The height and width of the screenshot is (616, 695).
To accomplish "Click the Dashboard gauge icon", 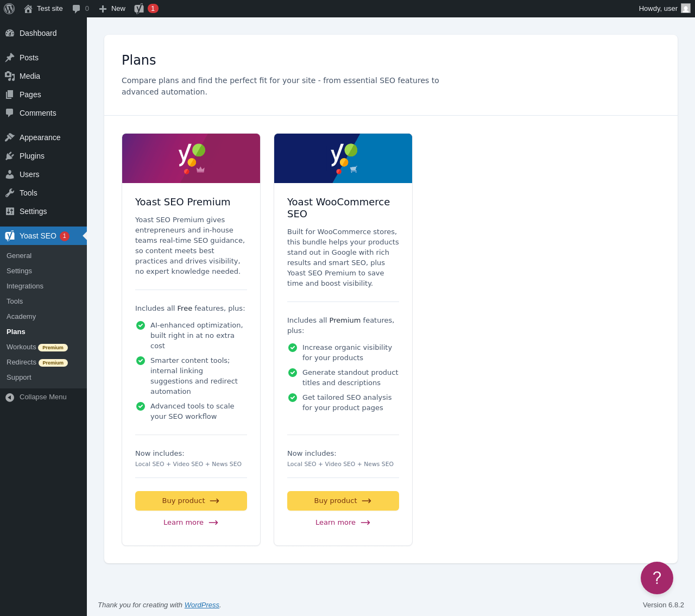I will (x=10, y=33).
